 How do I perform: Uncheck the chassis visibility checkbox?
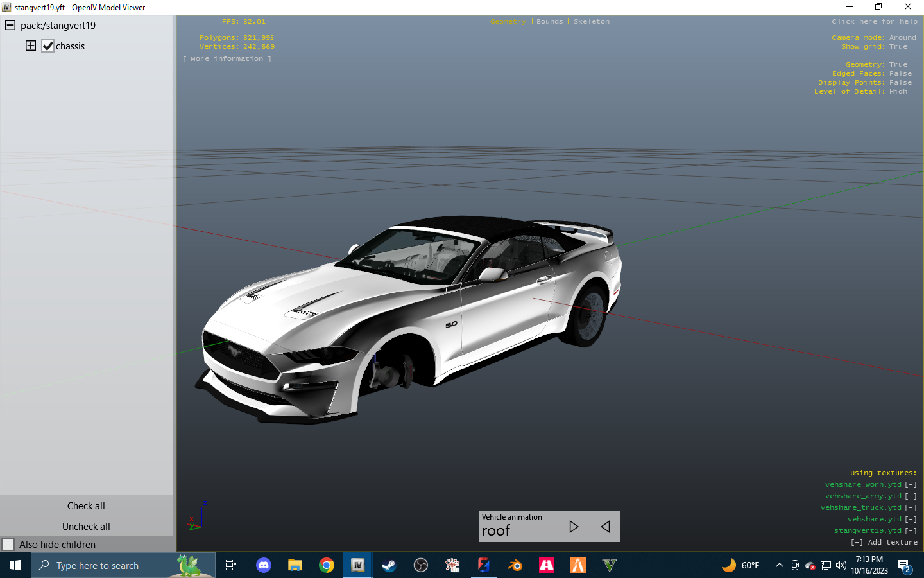tap(47, 46)
